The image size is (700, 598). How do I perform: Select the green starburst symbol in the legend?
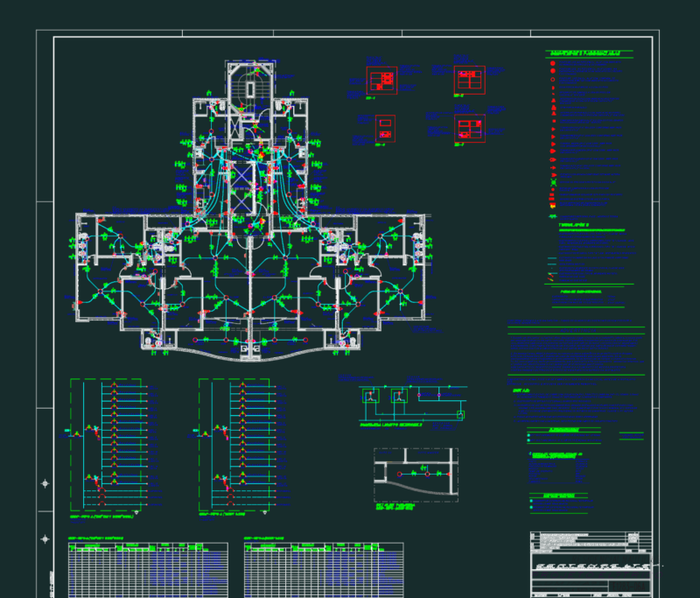554,182
